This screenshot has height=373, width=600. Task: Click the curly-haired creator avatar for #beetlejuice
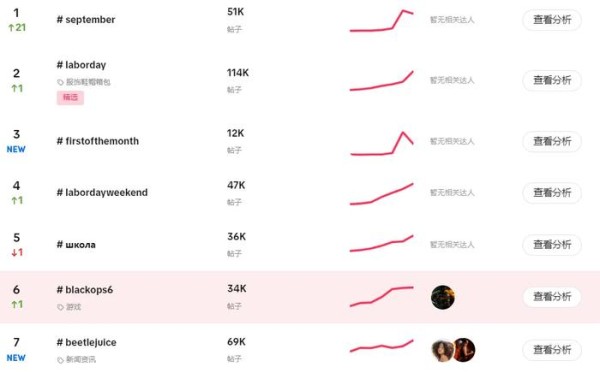coord(443,350)
